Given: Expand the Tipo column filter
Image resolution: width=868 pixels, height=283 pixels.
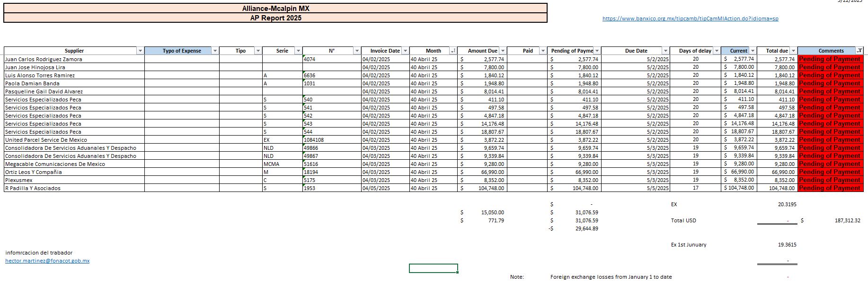Looking at the screenshot, I should pos(258,51).
